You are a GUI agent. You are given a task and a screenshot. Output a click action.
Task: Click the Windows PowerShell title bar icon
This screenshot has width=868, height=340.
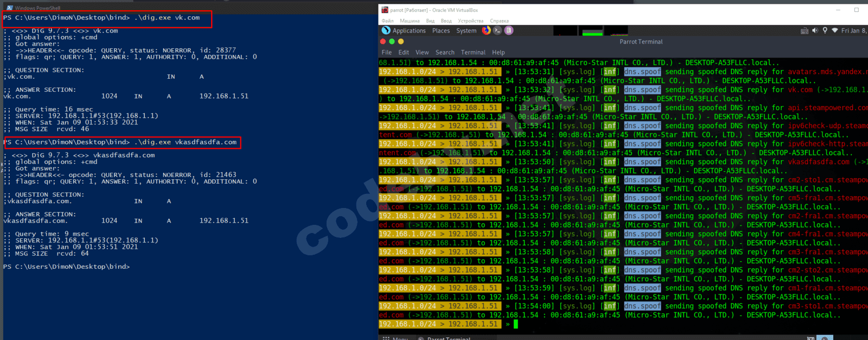coord(9,8)
